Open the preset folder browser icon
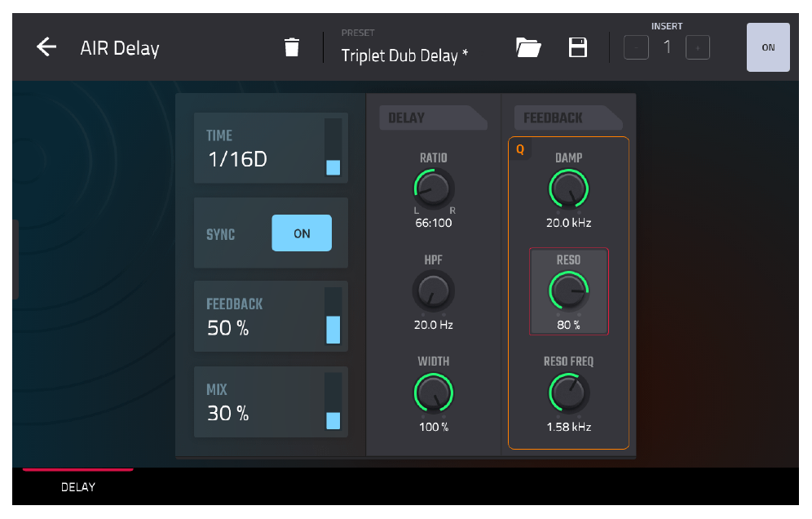 527,47
